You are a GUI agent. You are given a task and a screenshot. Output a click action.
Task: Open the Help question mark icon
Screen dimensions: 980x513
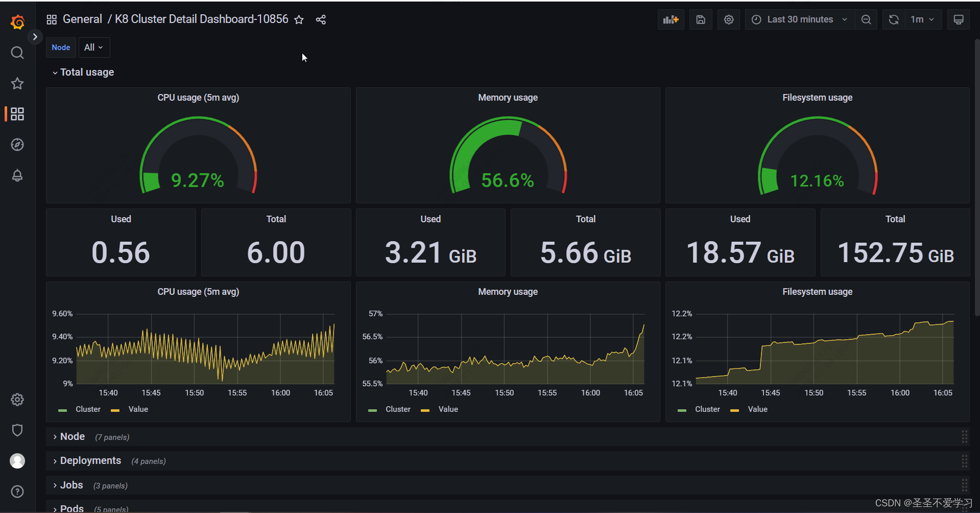tap(17, 492)
